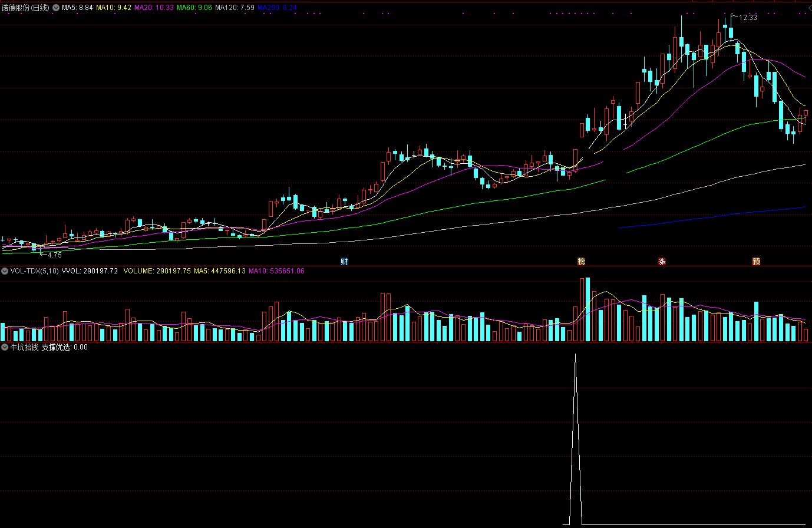This screenshot has height=528, width=812.
Task: Select the 诺德股份(日线) chart title
Action: pos(26,8)
